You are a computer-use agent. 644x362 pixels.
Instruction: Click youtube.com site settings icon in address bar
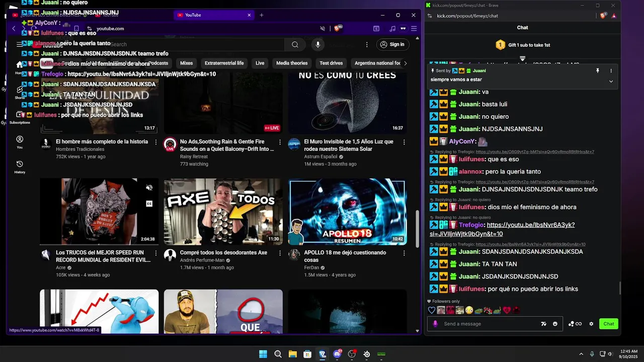89,29
